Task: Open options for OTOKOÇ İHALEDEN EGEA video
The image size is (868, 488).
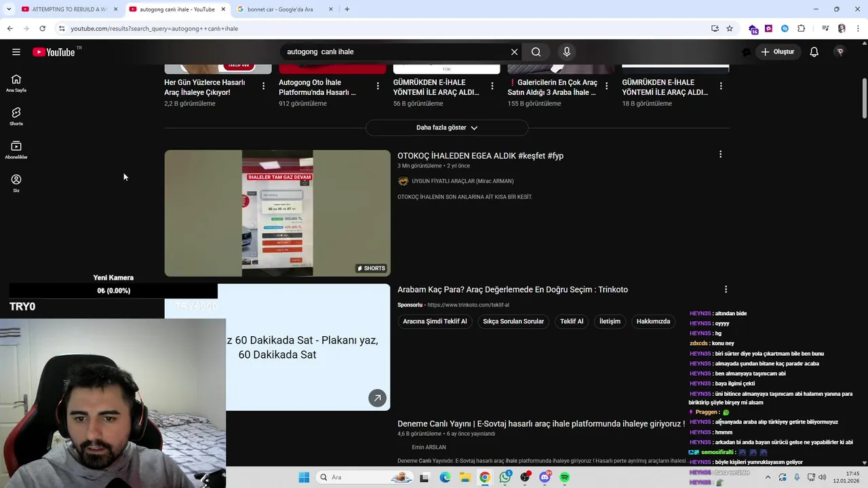Action: [720, 155]
